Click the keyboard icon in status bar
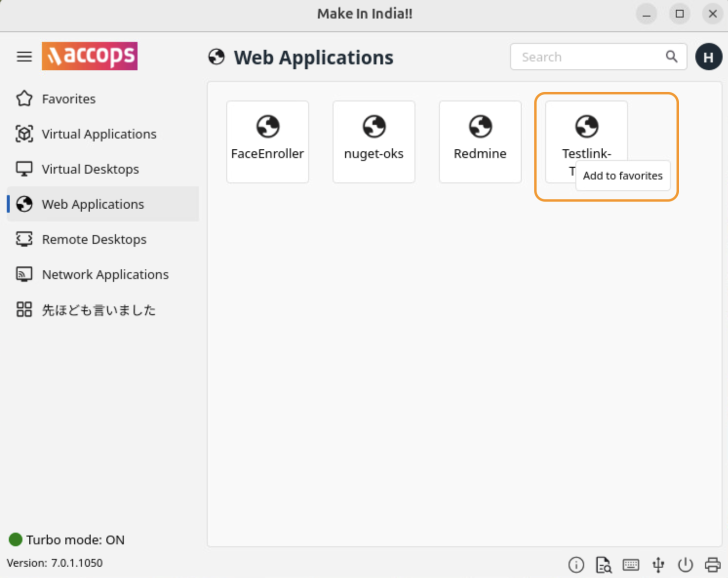Screen dimensions: 728x578 click(x=630, y=565)
